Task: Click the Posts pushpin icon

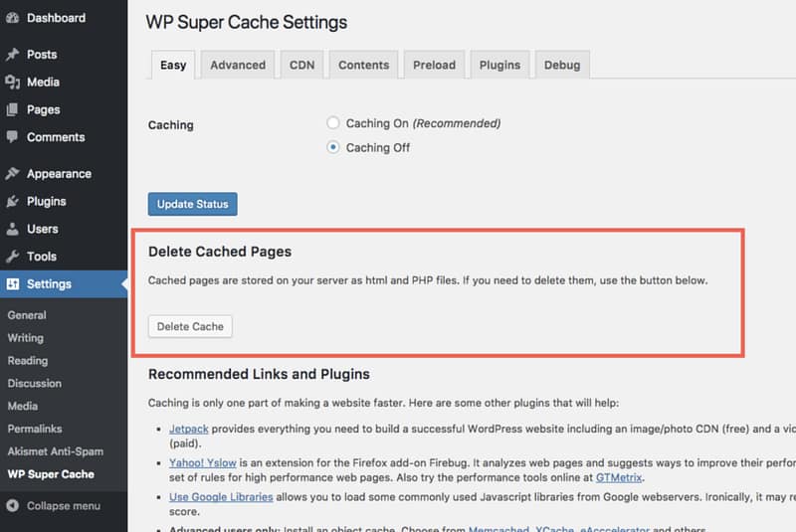Action: click(12, 55)
